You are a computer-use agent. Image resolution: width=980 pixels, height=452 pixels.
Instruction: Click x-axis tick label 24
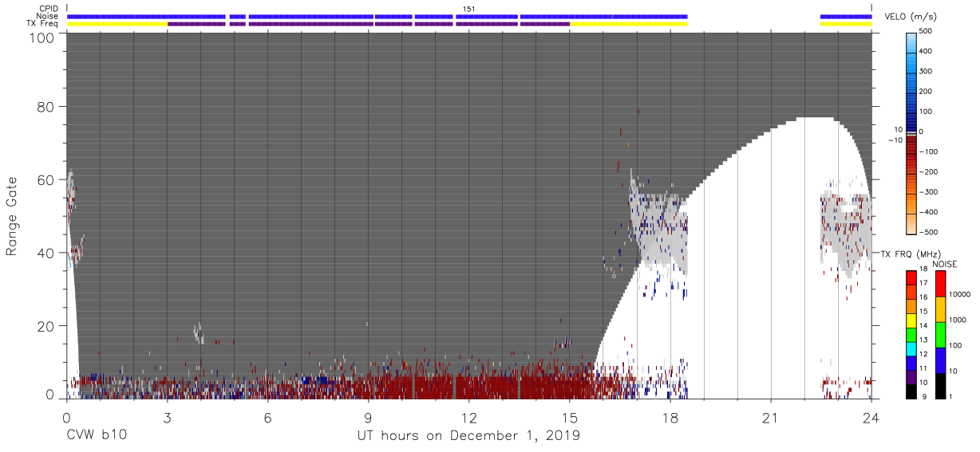(871, 417)
